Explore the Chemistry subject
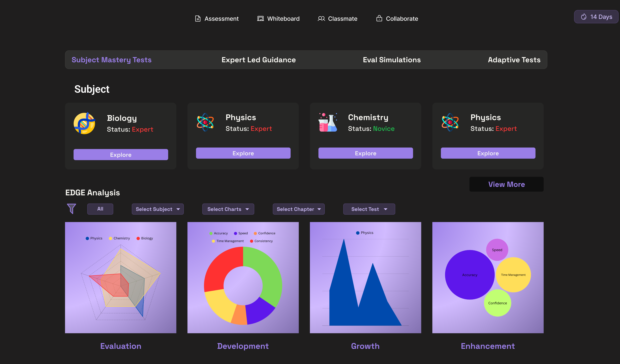620x364 pixels. 366,153
